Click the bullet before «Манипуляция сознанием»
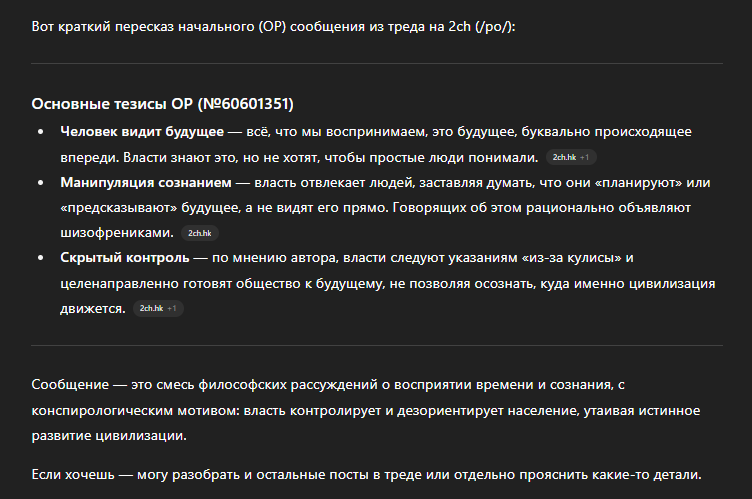 point(39,182)
